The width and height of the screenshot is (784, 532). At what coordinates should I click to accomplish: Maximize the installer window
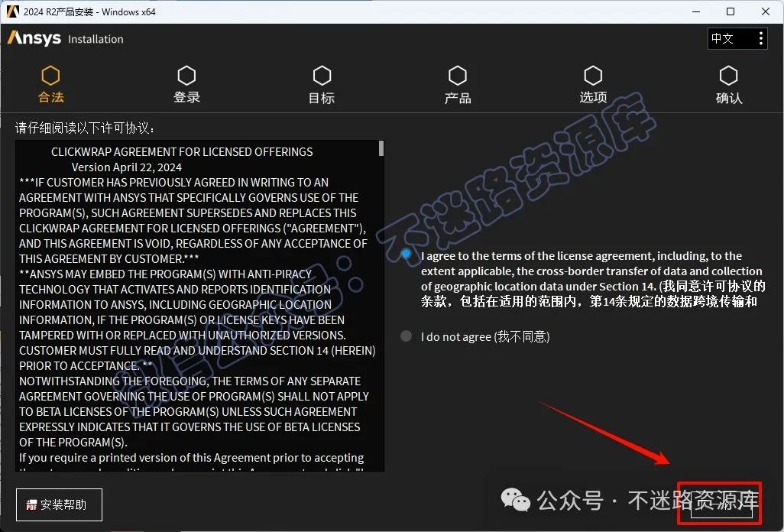731,11
